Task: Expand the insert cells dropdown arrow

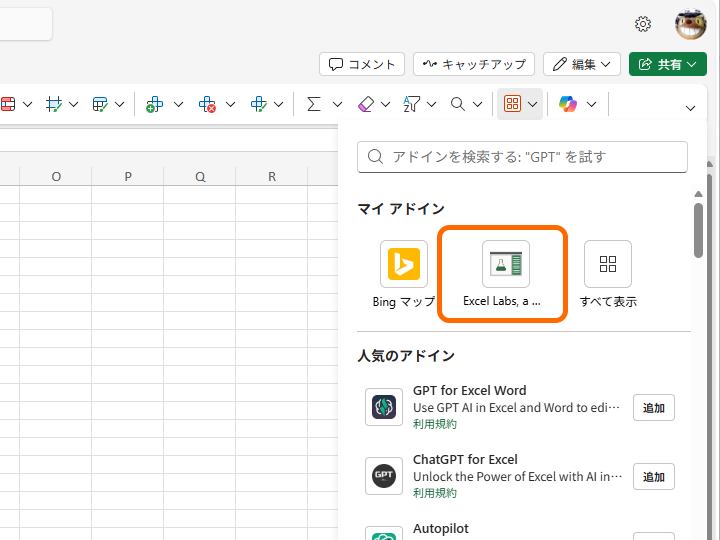Action: click(179, 105)
